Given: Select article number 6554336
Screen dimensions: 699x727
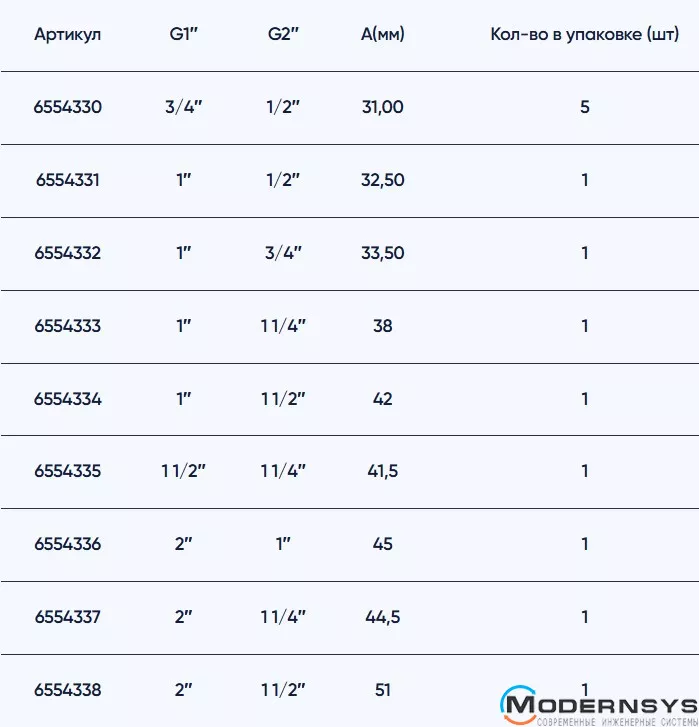Looking at the screenshot, I should [x=68, y=544].
